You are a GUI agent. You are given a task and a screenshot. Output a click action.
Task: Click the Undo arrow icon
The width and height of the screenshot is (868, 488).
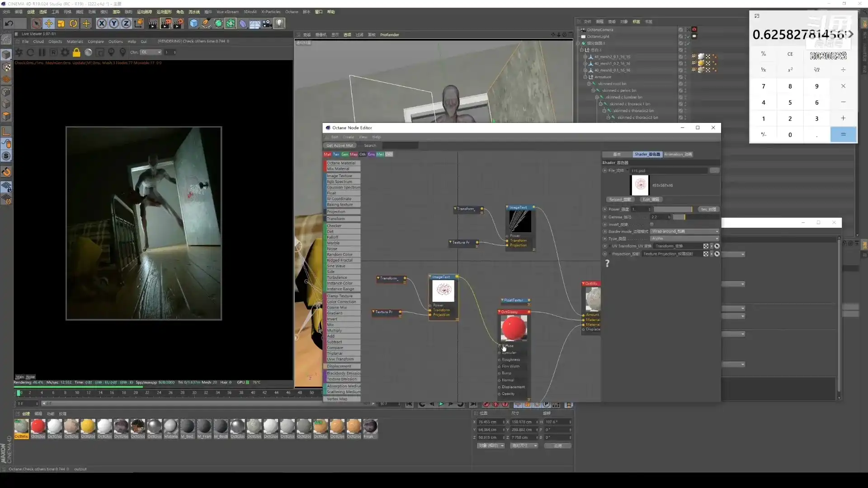(9, 23)
